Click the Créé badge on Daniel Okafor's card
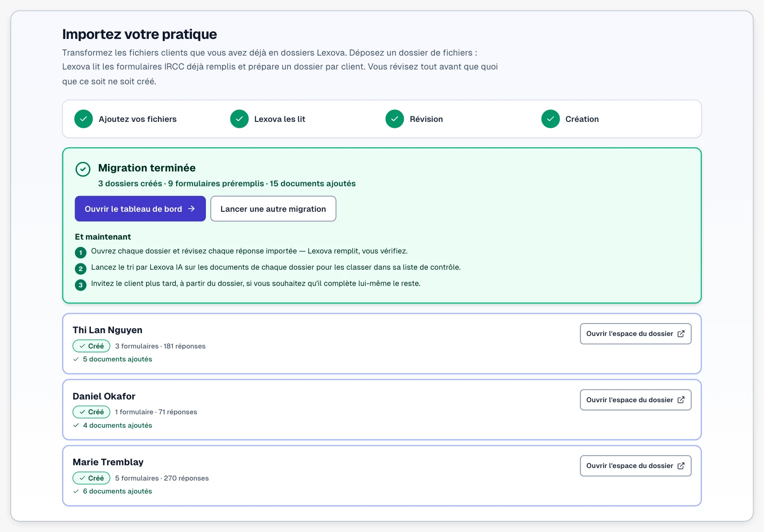Screen dimensions: 764x532 click(91, 412)
